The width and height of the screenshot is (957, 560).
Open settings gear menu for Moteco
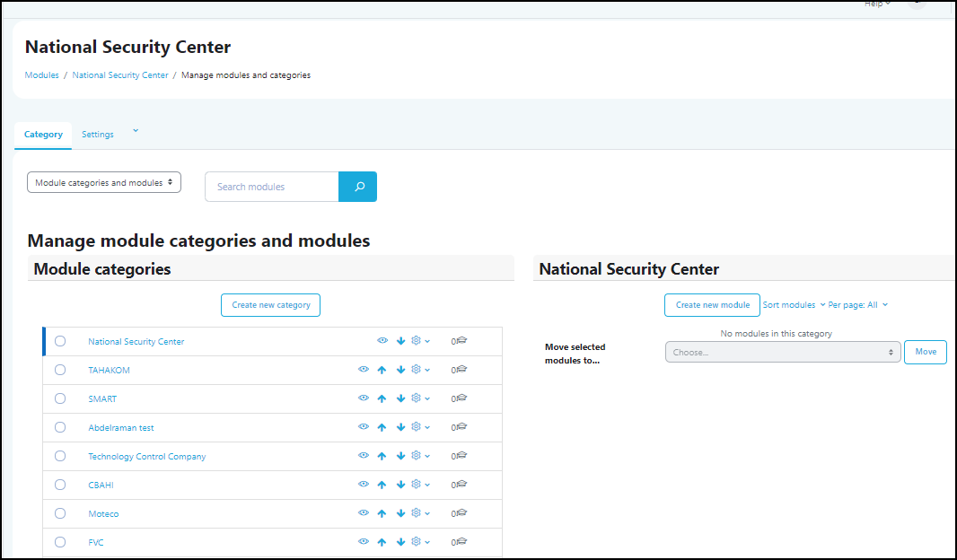(x=420, y=512)
